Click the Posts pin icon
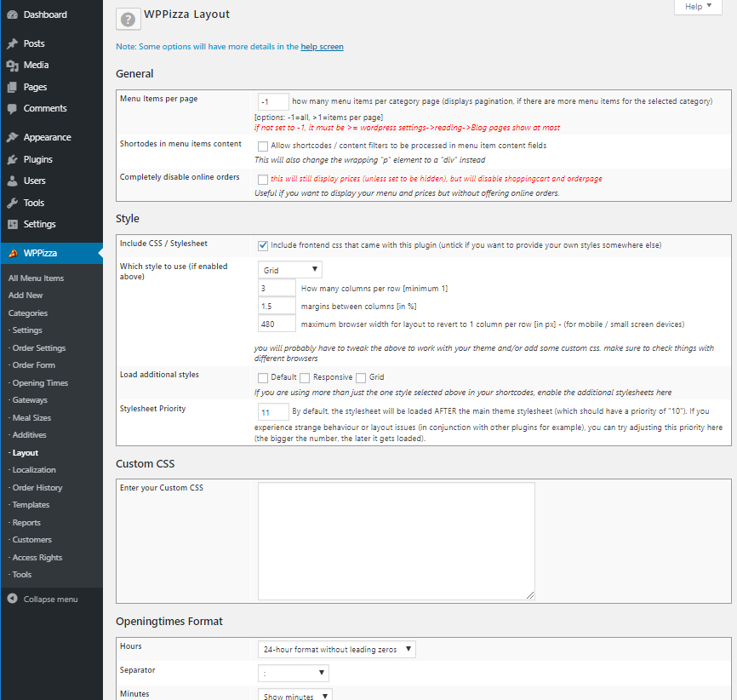The image size is (737, 700). click(x=12, y=43)
